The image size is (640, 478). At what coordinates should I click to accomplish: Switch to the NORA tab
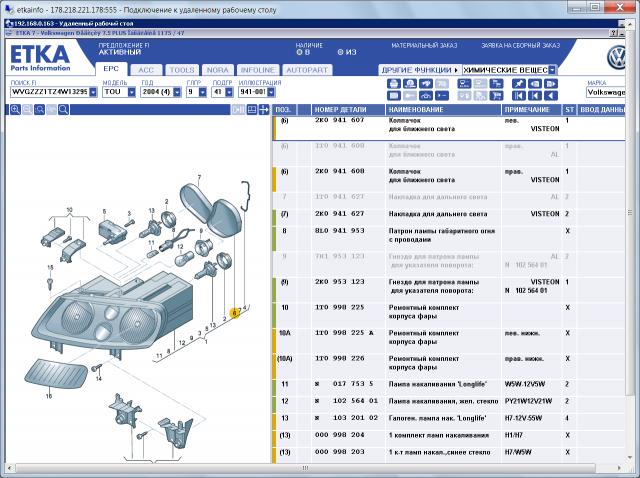tap(218, 70)
